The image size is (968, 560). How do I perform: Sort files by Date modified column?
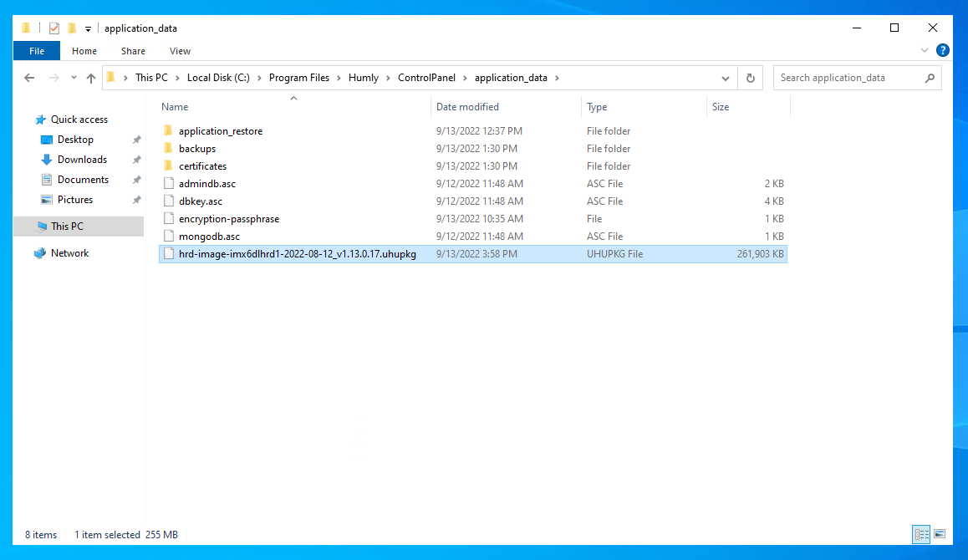click(467, 107)
